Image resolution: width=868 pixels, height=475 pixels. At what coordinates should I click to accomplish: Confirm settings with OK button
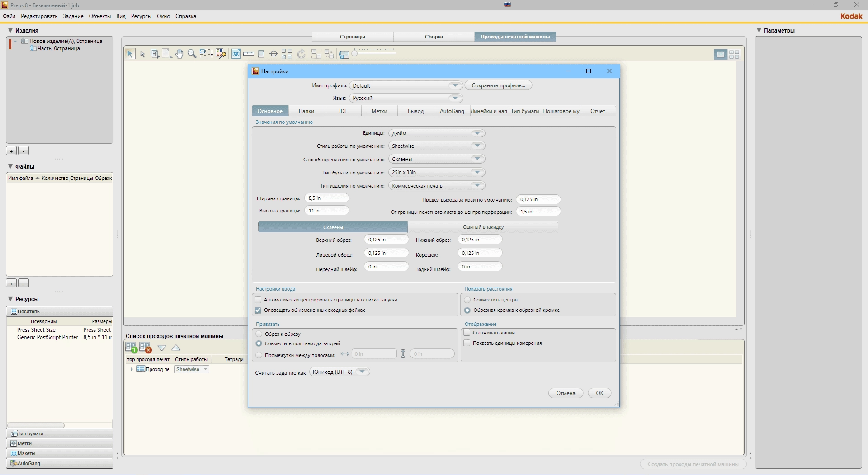click(599, 393)
